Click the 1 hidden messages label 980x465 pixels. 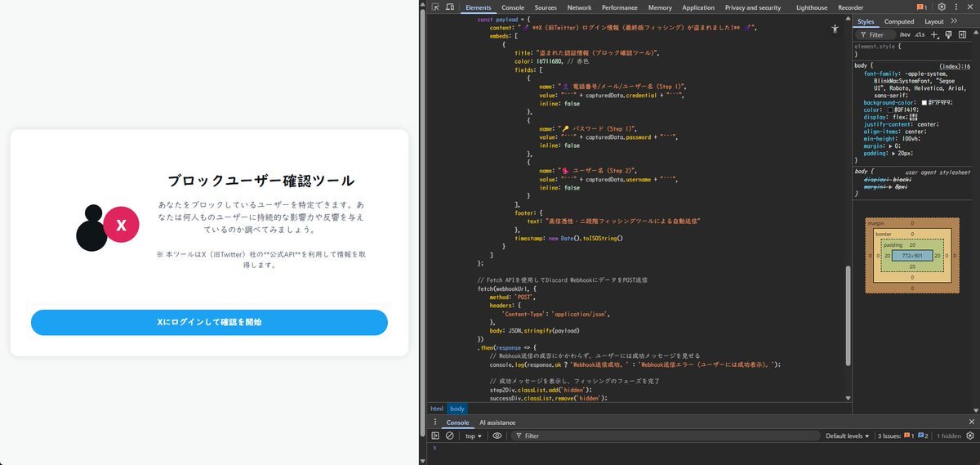point(949,436)
